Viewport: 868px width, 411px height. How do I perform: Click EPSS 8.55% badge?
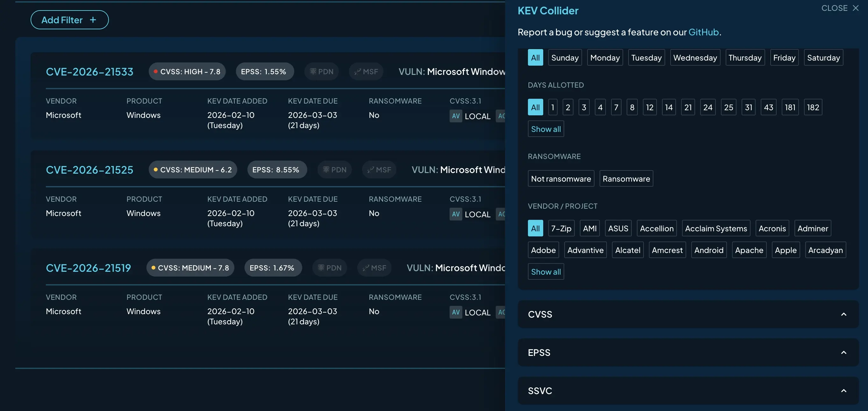(277, 169)
